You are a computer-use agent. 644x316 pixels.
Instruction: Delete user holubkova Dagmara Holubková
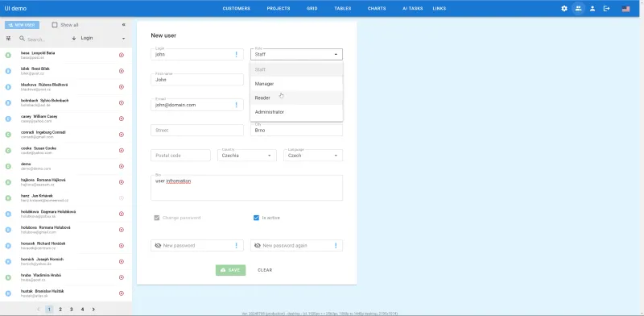pos(122,214)
